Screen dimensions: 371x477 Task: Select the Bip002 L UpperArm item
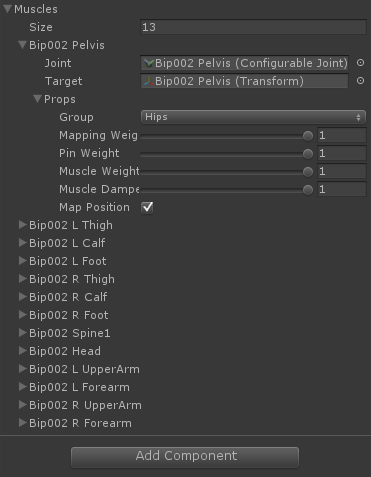tap(84, 369)
